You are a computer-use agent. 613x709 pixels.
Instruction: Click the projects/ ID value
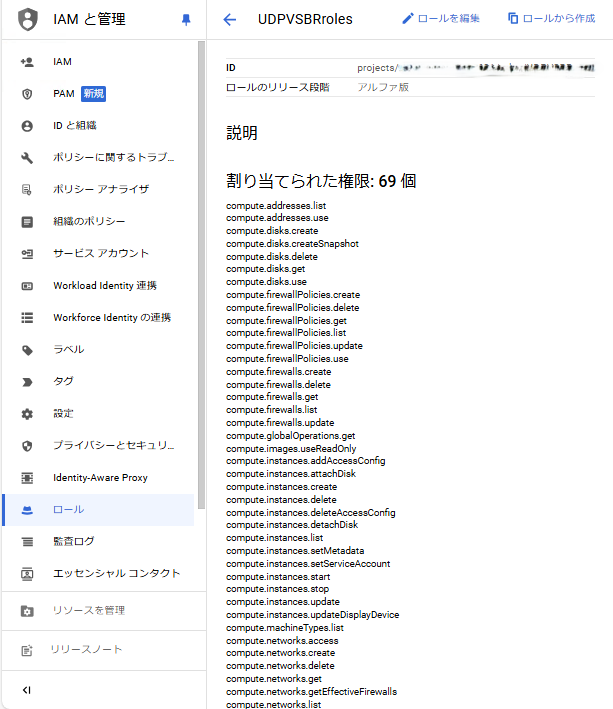click(x=476, y=68)
